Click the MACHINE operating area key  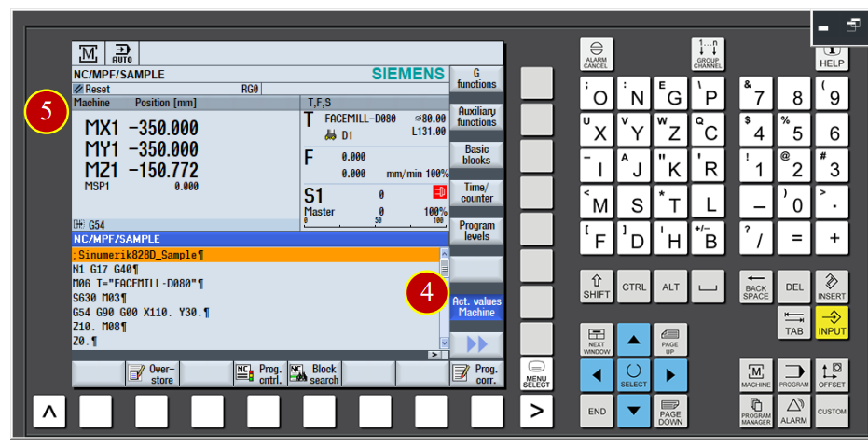755,375
